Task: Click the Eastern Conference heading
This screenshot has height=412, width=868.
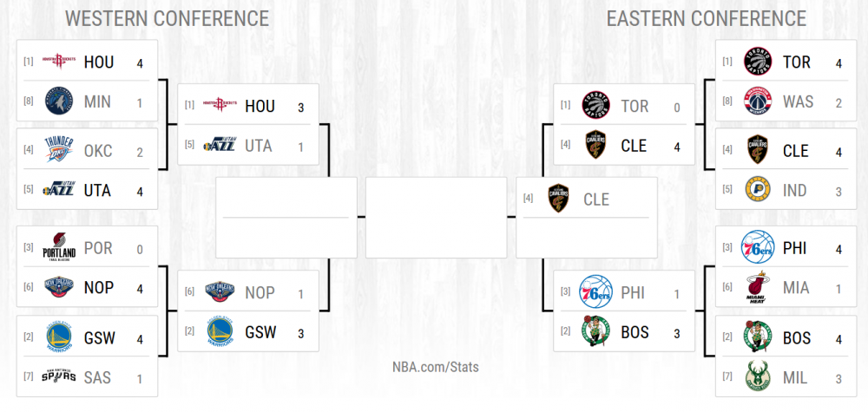Action: click(706, 19)
